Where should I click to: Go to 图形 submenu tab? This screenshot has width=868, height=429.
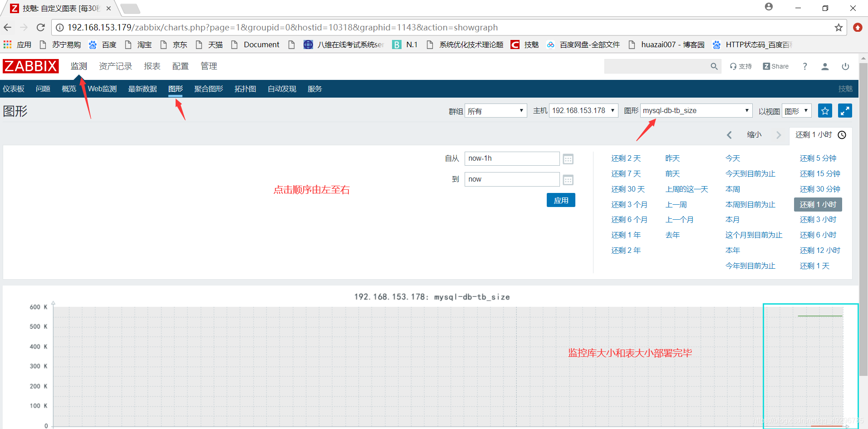click(176, 89)
